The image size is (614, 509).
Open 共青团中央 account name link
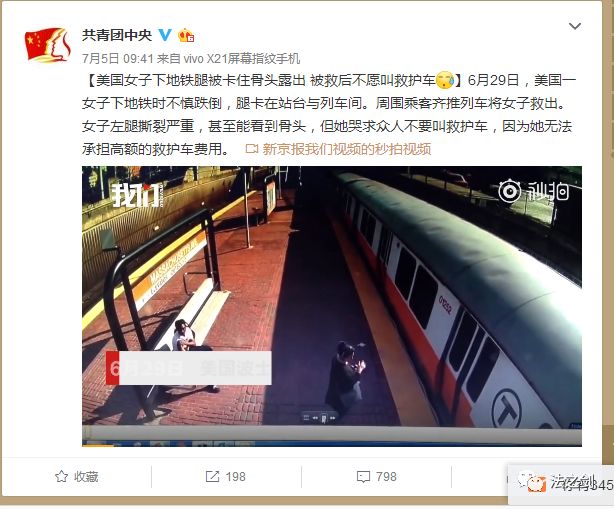tap(117, 35)
